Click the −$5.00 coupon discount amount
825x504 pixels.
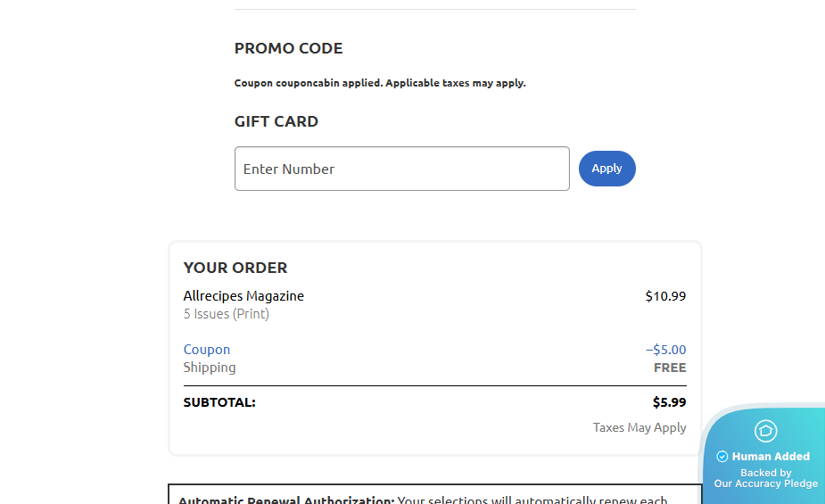pos(665,350)
